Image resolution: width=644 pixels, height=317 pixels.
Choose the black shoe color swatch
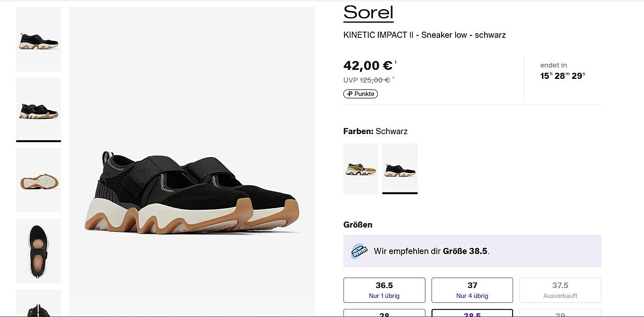coord(400,168)
